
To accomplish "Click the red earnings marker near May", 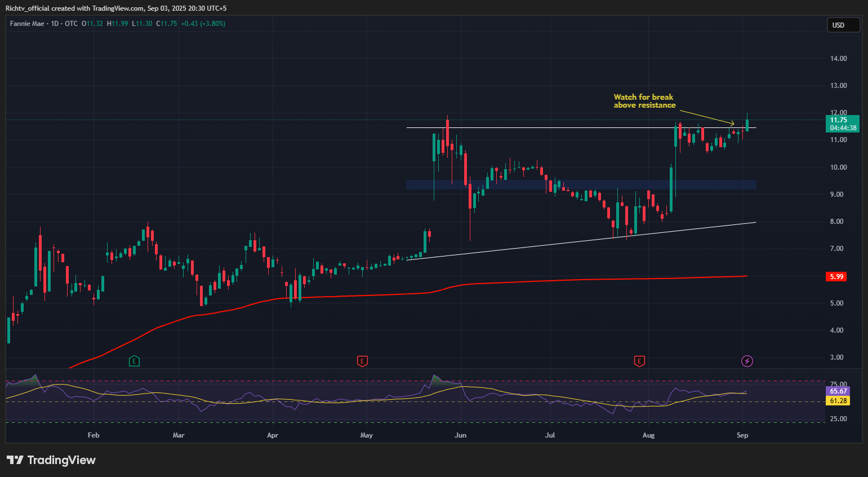I will point(362,361).
